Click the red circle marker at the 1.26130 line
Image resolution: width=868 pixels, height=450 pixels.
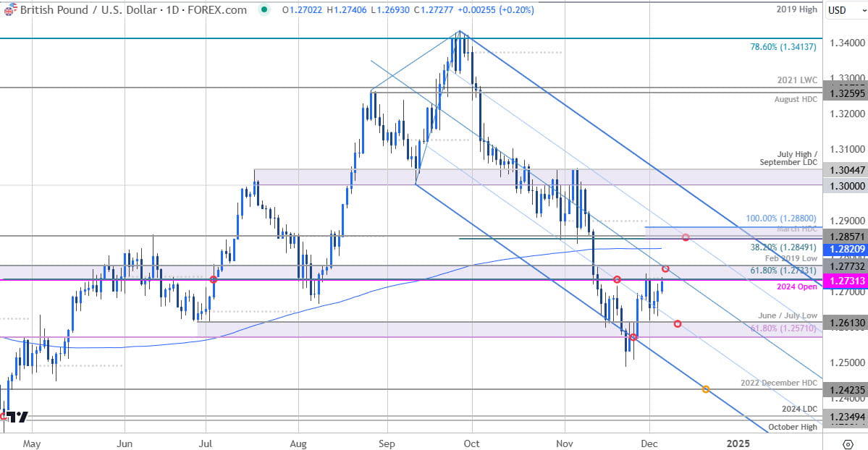pyautogui.click(x=678, y=323)
